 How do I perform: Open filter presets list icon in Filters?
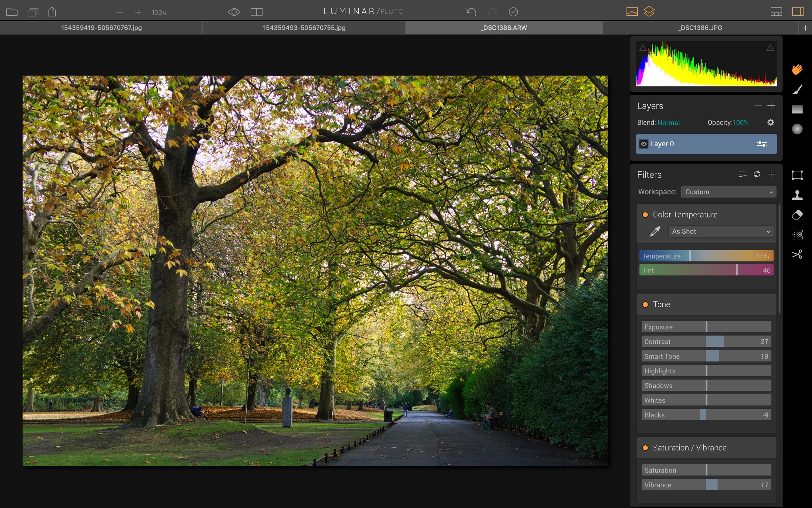coord(743,174)
